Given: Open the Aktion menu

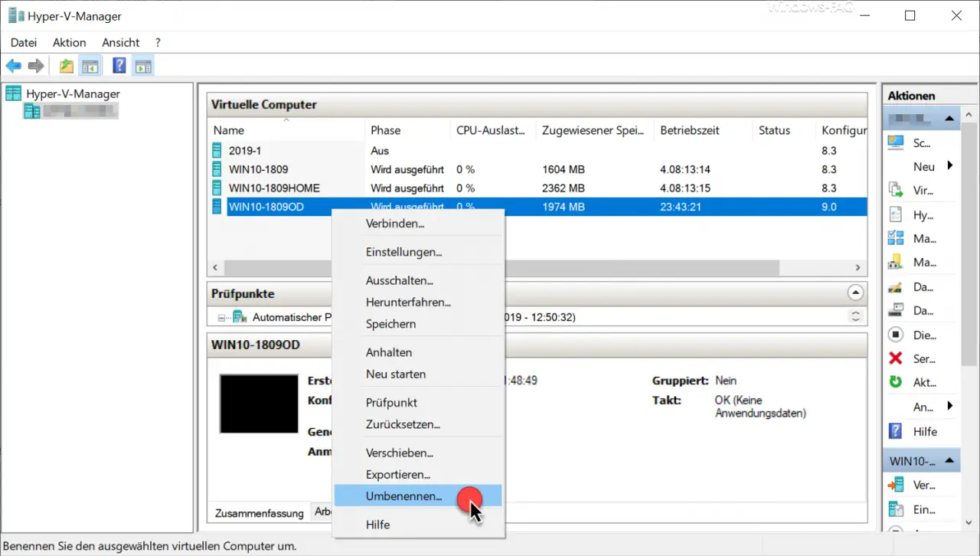Looking at the screenshot, I should coord(70,42).
